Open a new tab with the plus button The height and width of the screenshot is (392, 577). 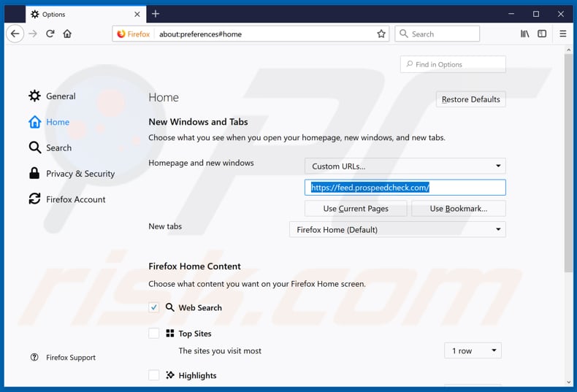156,14
